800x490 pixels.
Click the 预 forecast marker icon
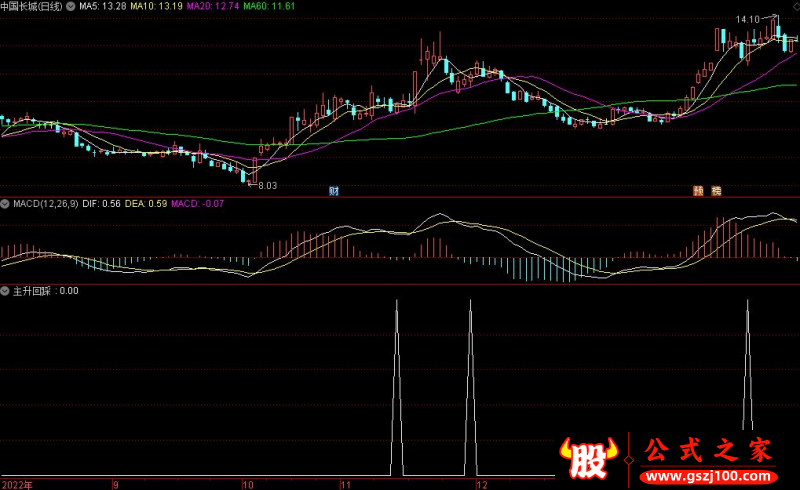point(698,191)
